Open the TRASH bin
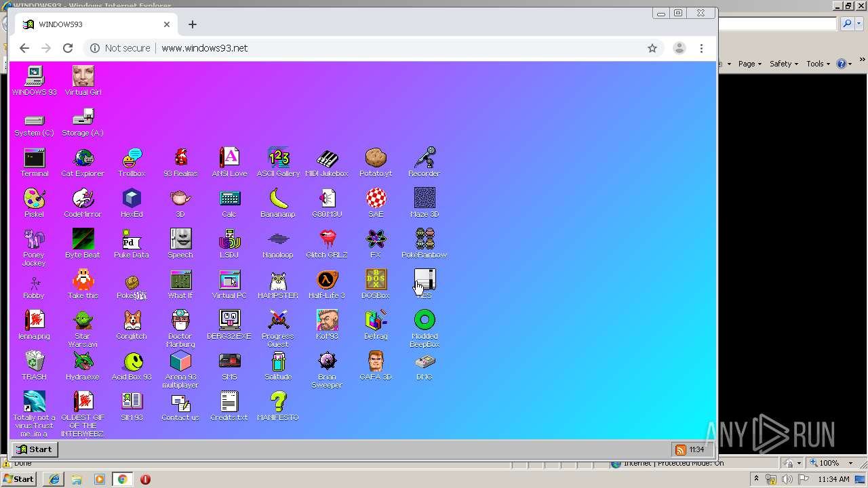Image resolution: width=868 pixels, height=488 pixels. (34, 366)
